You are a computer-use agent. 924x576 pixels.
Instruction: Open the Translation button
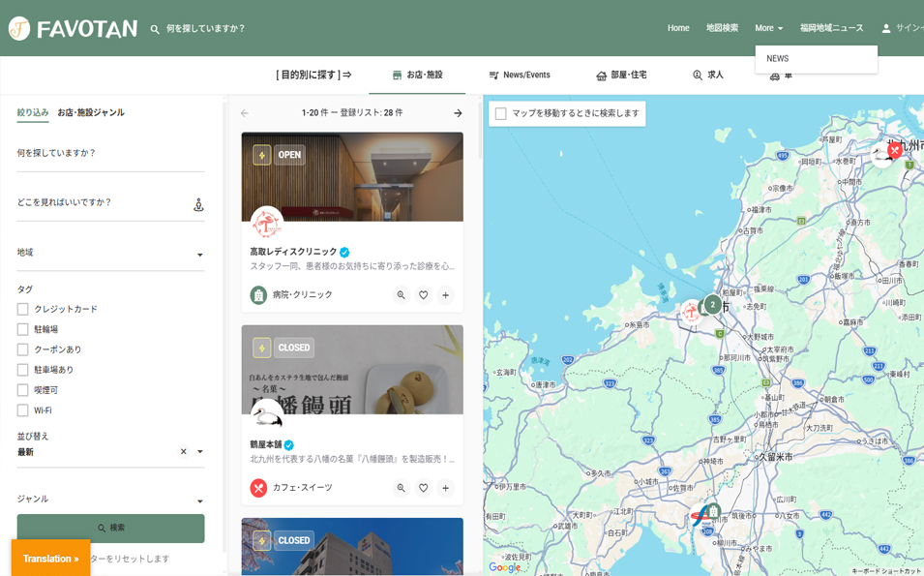pos(50,559)
